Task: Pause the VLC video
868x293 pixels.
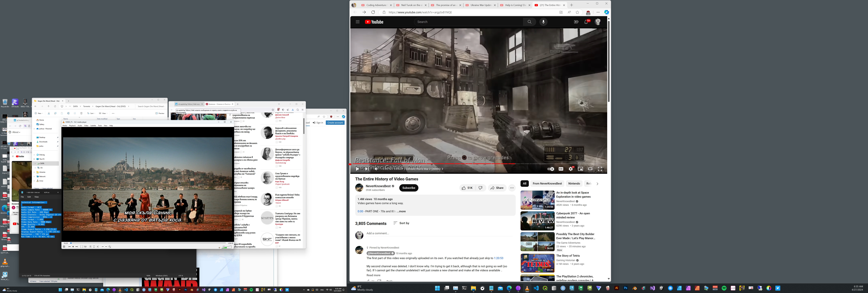Action: (x=64, y=246)
